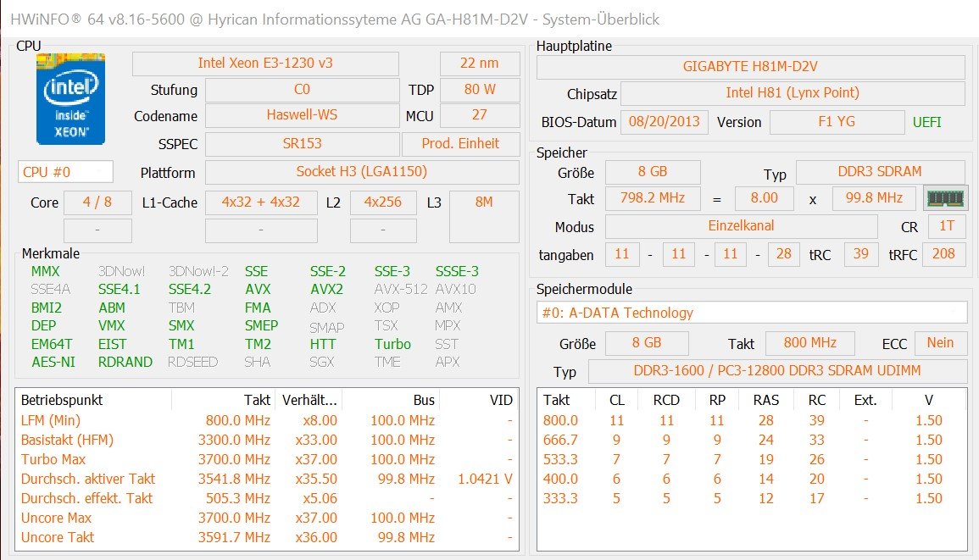Select the ECC value Nein
The width and height of the screenshot is (979, 560).
[940, 343]
